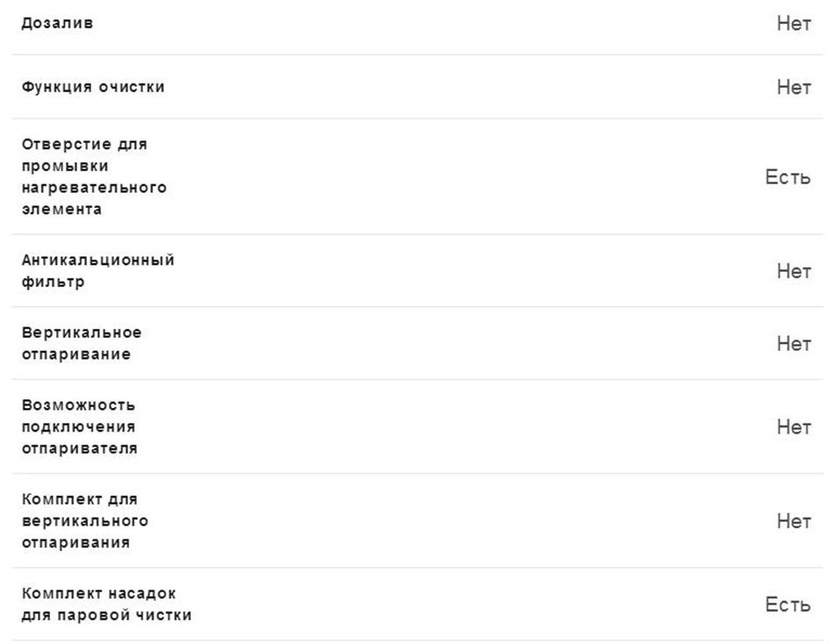
Task: Select "Нет" value for Антикальционный фильтр
Action: [794, 271]
